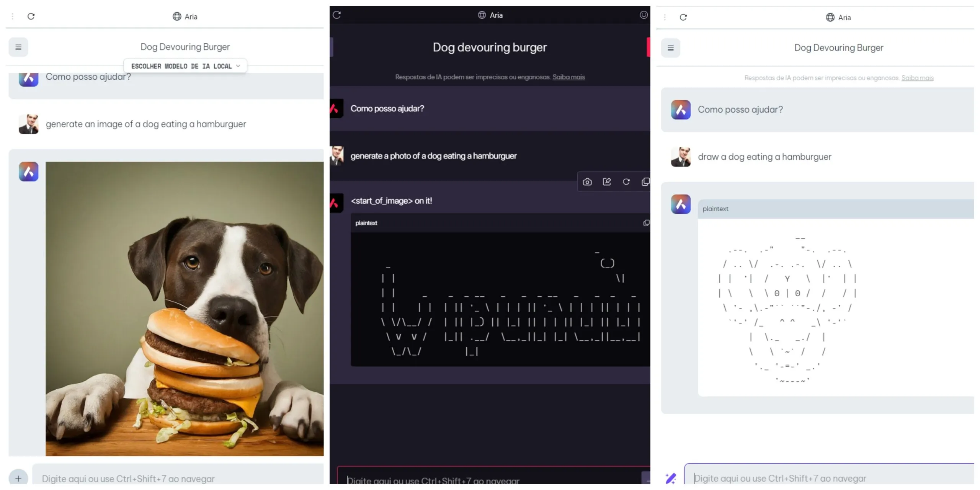Click the pin message icon in toolbar
This screenshot has width=980, height=490.
[607, 182]
